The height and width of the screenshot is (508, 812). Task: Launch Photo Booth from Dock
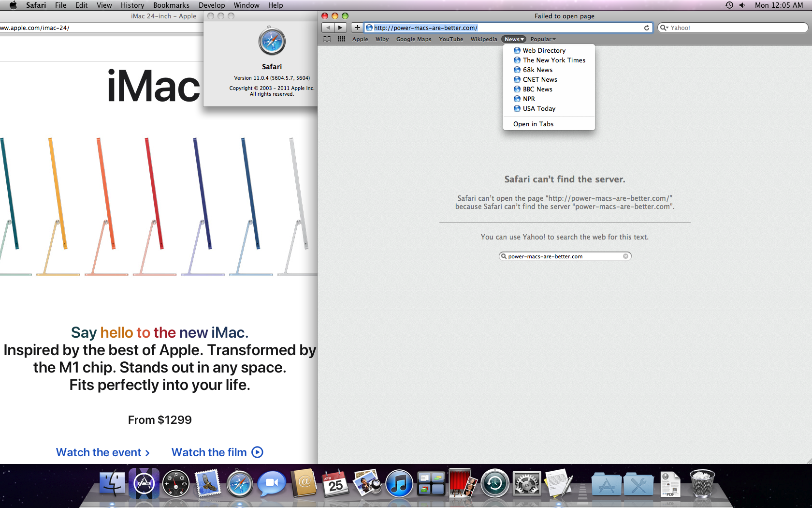[463, 483]
